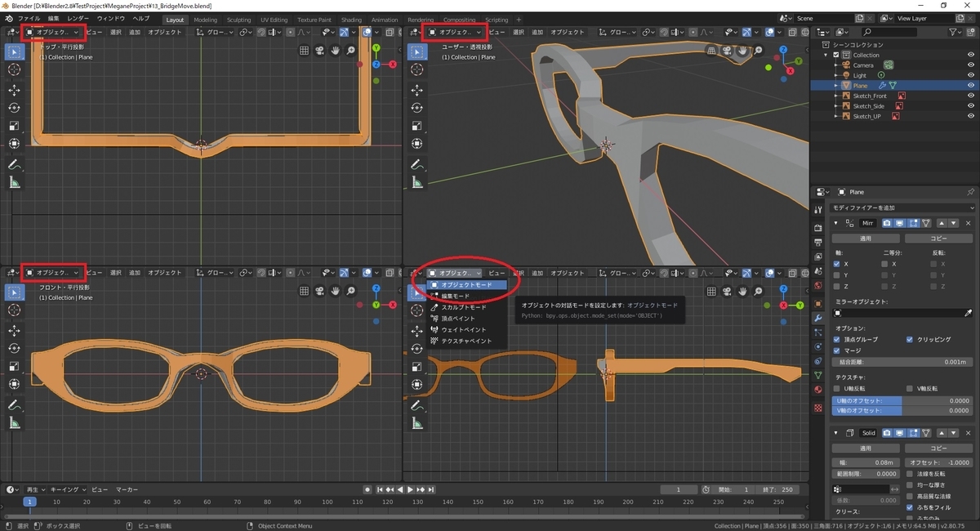Select the Annotate tool in top-left viewport
This screenshot has width=980, height=531.
click(x=14, y=164)
